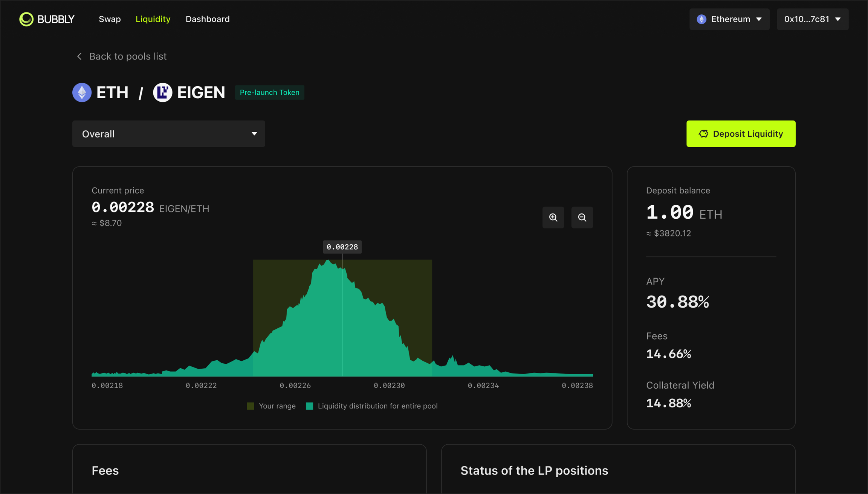Zoom in on the liquidity chart
Image resolution: width=868 pixels, height=494 pixels.
click(553, 217)
